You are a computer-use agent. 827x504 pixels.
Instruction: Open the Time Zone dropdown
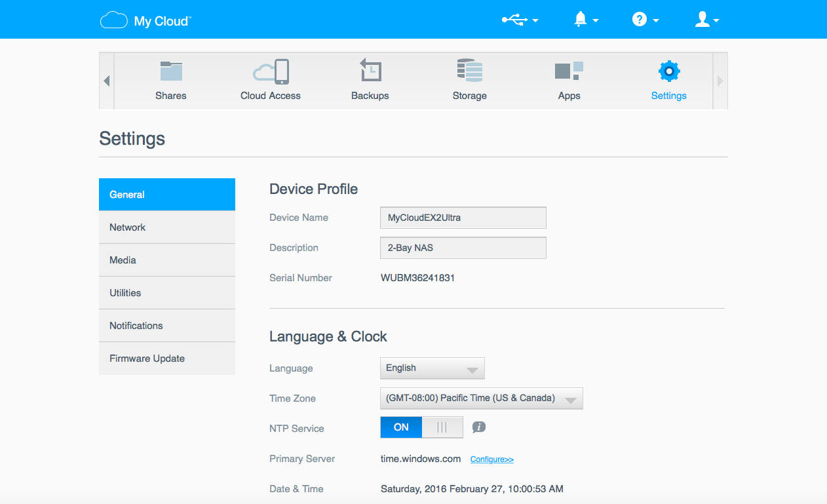pyautogui.click(x=482, y=398)
